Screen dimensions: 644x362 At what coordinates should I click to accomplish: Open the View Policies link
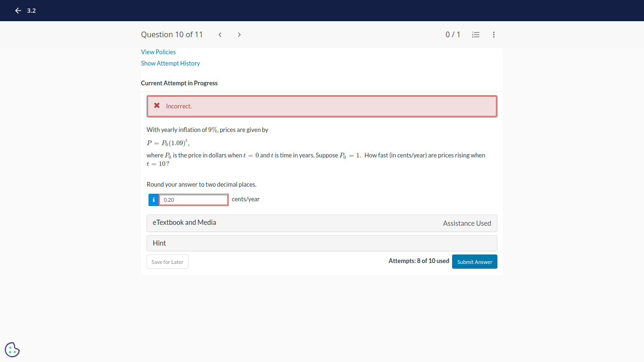coord(158,52)
